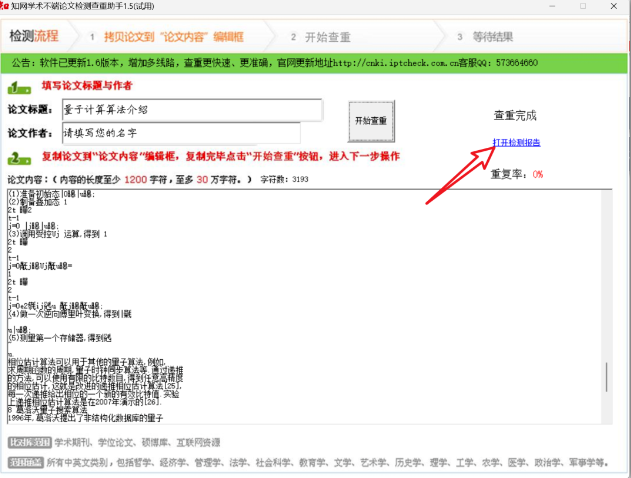Screen dimensions: 631x478
Task: Click the 检测流程 header label
Action: pyautogui.click(x=34, y=37)
